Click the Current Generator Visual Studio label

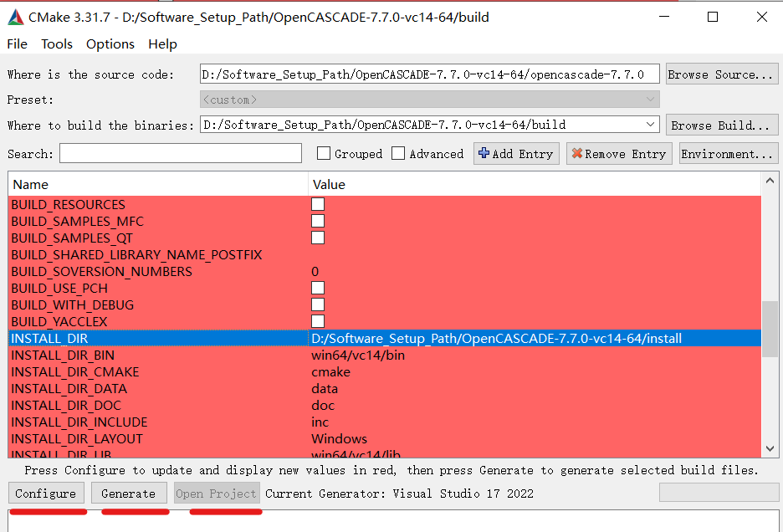(x=399, y=494)
